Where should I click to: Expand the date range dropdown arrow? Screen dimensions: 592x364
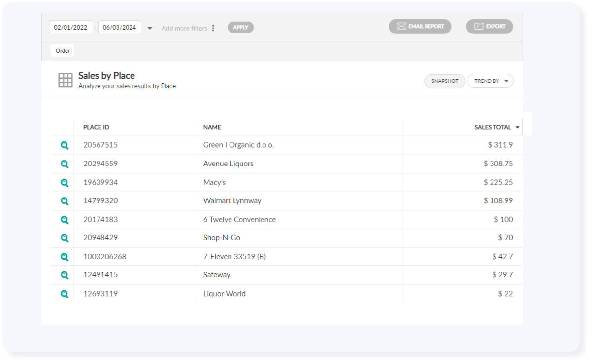pos(149,28)
